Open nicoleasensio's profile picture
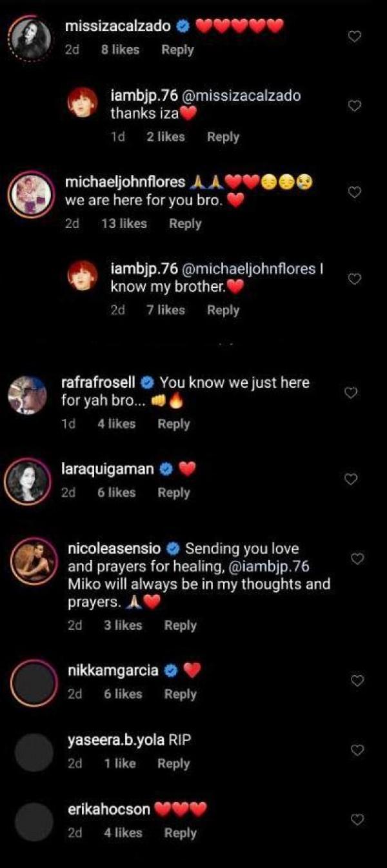 pos(34,560)
